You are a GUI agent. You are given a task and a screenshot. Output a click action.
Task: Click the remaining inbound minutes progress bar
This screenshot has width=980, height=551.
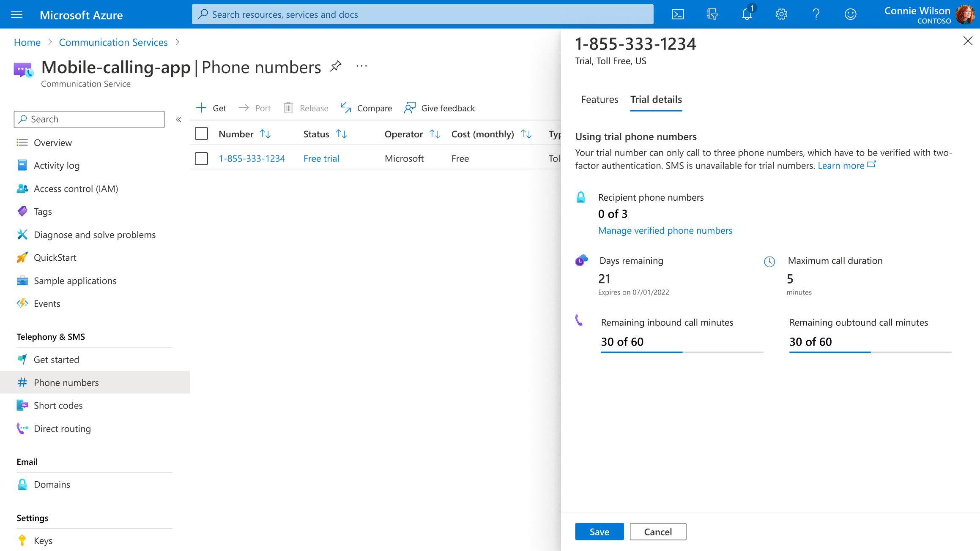click(x=682, y=352)
